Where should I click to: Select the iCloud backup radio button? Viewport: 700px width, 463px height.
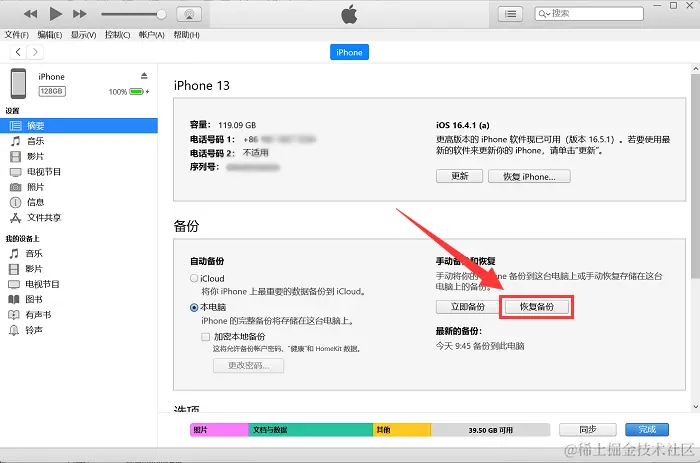pos(194,278)
